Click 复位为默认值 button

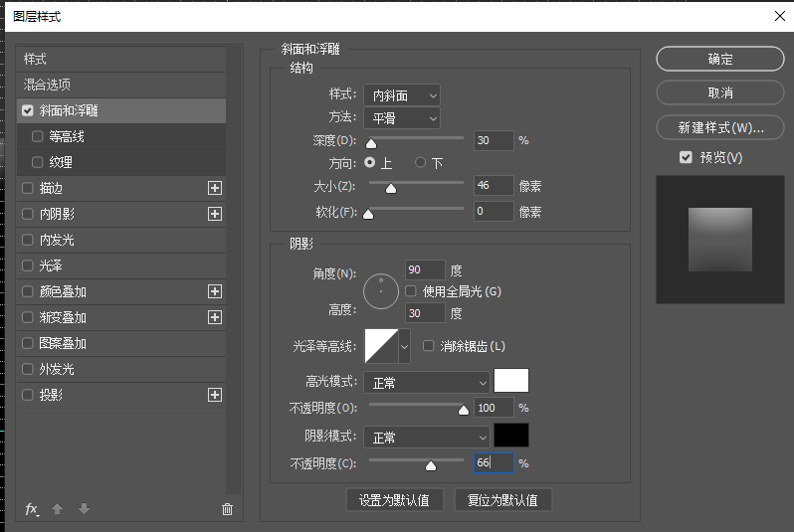pos(502,500)
